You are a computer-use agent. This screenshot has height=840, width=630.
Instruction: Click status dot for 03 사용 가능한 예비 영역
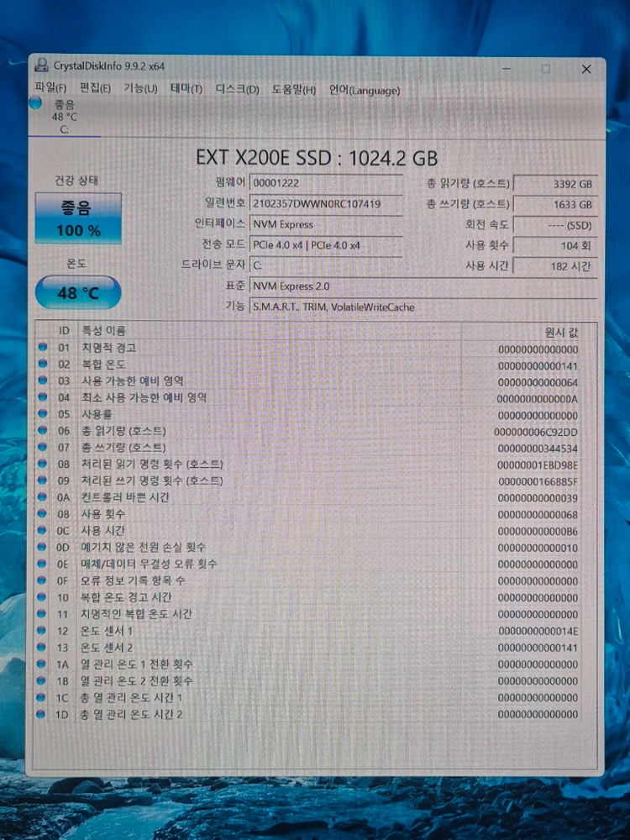(42, 381)
